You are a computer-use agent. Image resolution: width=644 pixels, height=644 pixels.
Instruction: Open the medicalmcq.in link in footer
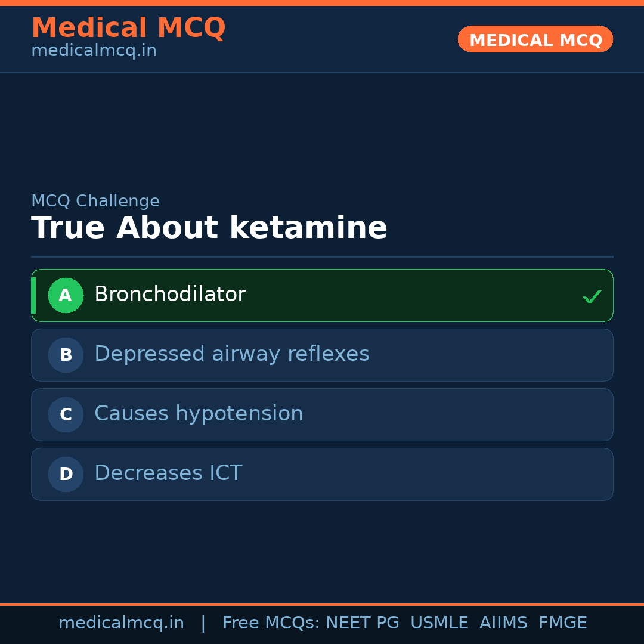click(x=121, y=623)
